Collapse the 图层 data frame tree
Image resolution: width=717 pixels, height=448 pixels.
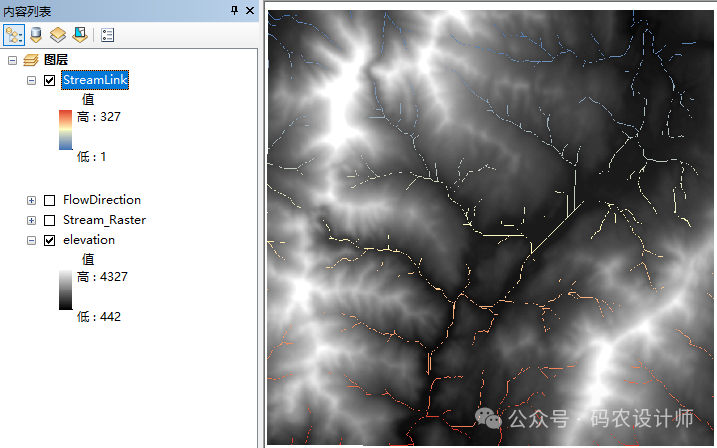(12, 60)
